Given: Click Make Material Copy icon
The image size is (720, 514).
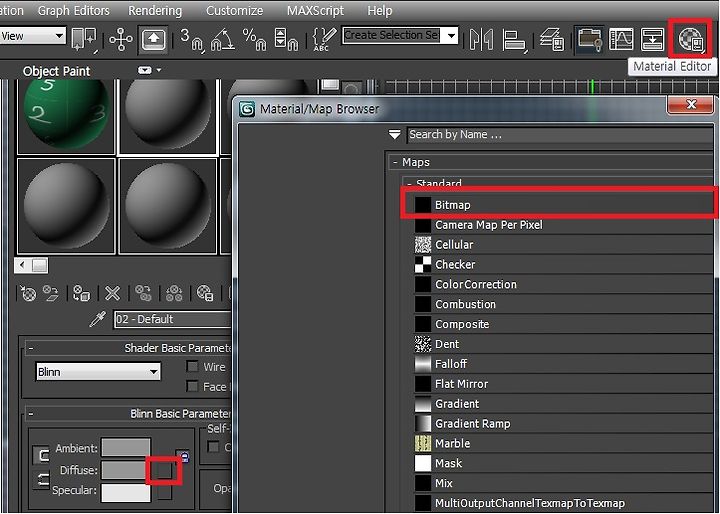Looking at the screenshot, I should click(143, 293).
